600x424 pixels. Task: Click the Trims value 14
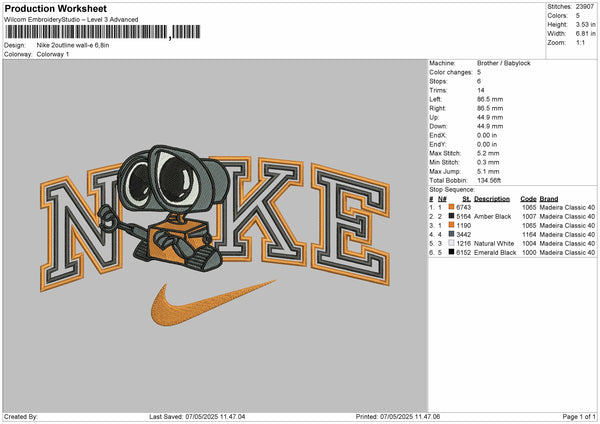tap(481, 90)
